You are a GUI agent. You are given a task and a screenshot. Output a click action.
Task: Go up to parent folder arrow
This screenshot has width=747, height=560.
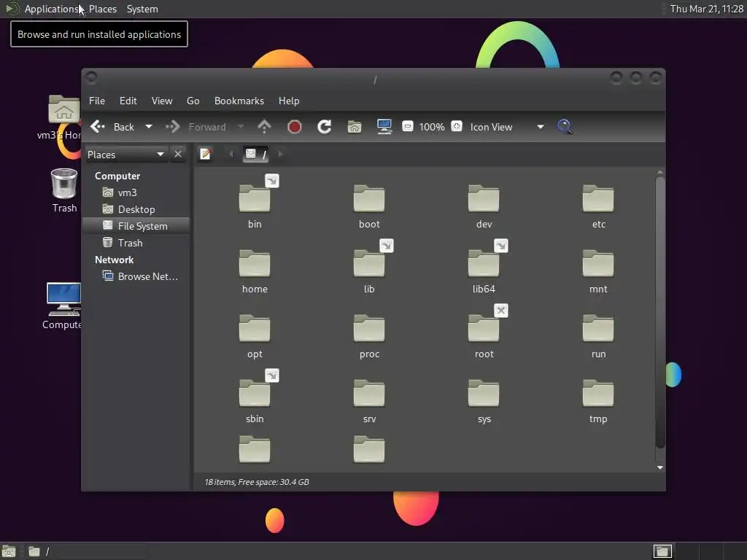click(x=264, y=127)
